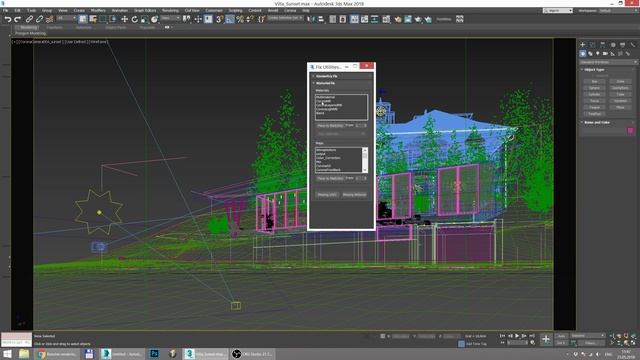640x360 pixels.
Task: Go to the start frame
Action: pyautogui.click(x=502, y=336)
